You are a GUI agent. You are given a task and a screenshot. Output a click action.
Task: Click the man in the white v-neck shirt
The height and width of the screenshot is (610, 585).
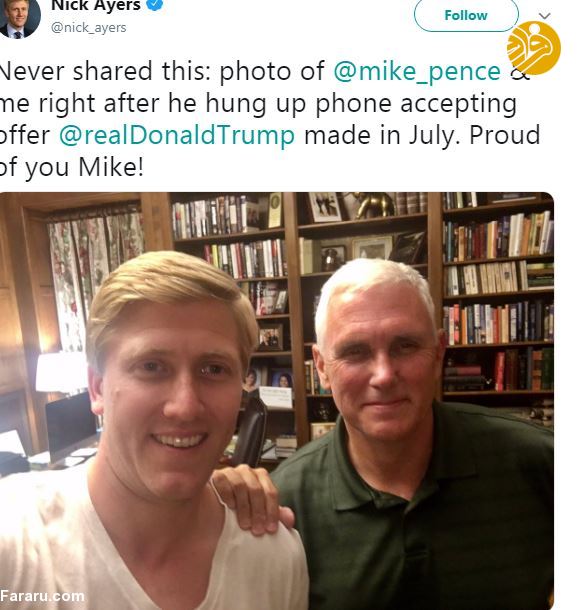(156, 428)
